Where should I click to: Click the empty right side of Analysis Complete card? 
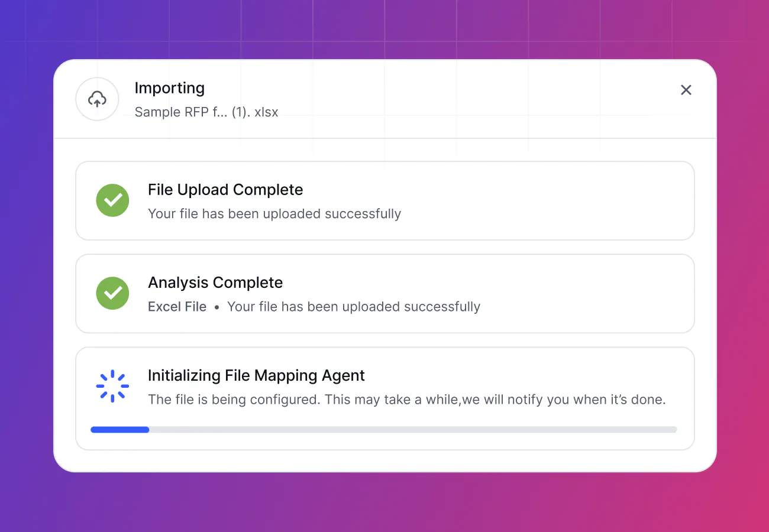tap(592, 294)
